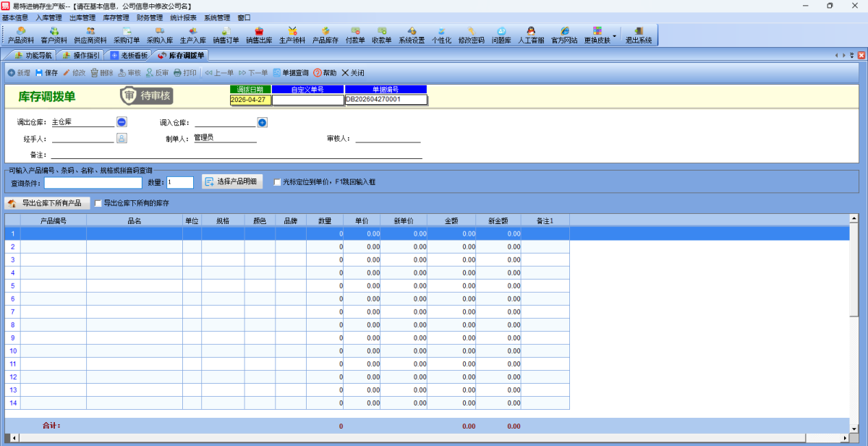Viewport: 868px width, 446px height.
Task: Enable 光标定位到单价 checkbox
Action: (277, 183)
